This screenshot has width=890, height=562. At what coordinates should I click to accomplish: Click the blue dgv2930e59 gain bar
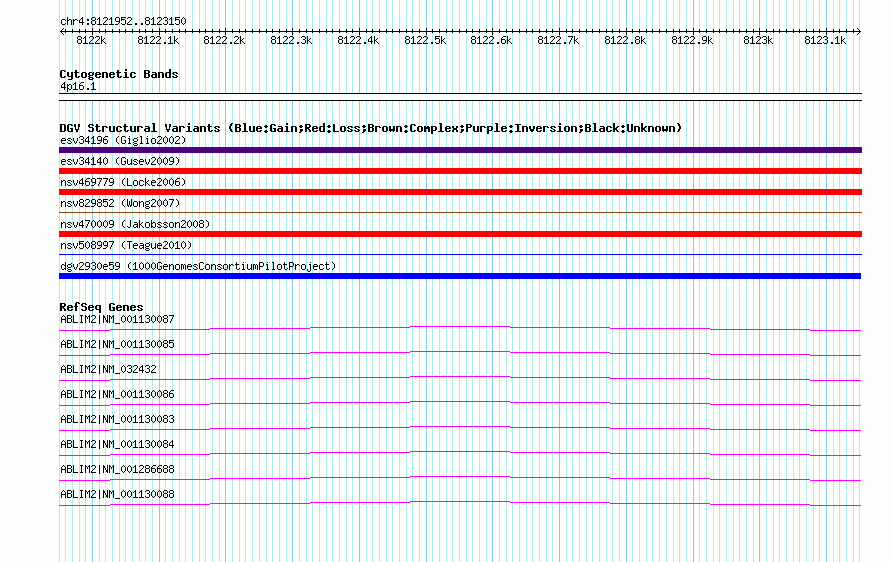click(x=460, y=276)
